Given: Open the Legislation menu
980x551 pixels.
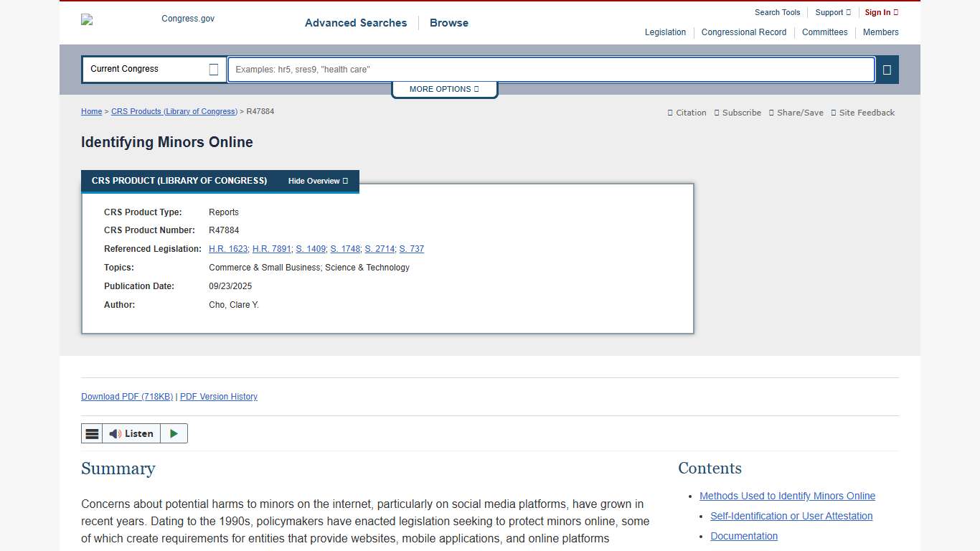Looking at the screenshot, I should tap(665, 32).
